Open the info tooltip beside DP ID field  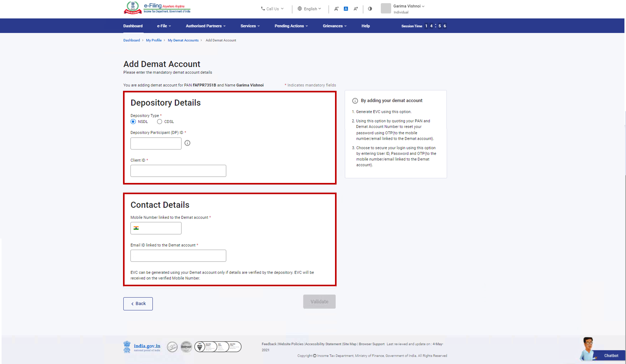(187, 143)
